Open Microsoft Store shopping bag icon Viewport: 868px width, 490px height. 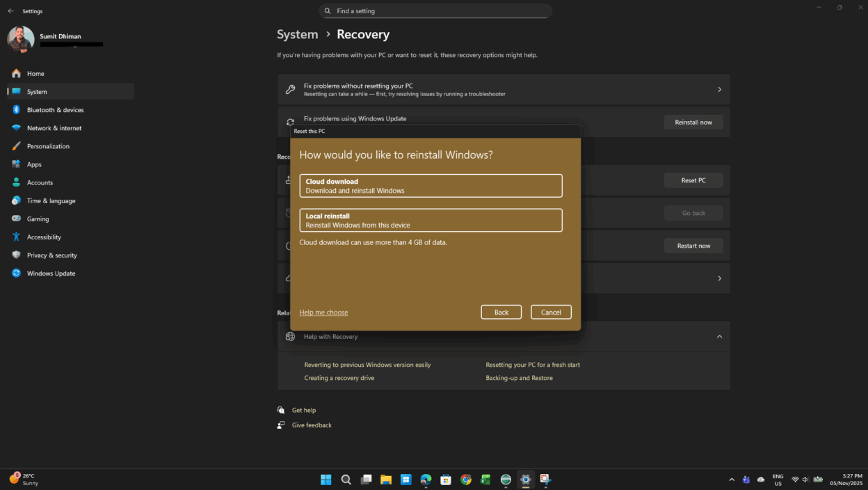click(x=446, y=480)
